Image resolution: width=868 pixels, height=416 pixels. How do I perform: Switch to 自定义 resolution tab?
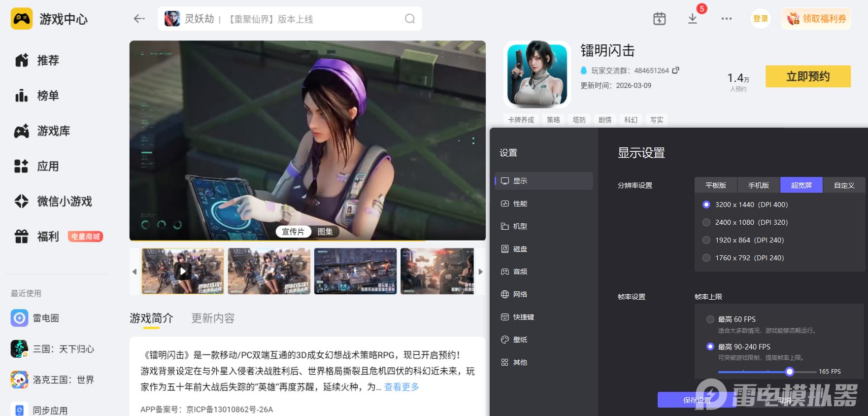tap(844, 185)
